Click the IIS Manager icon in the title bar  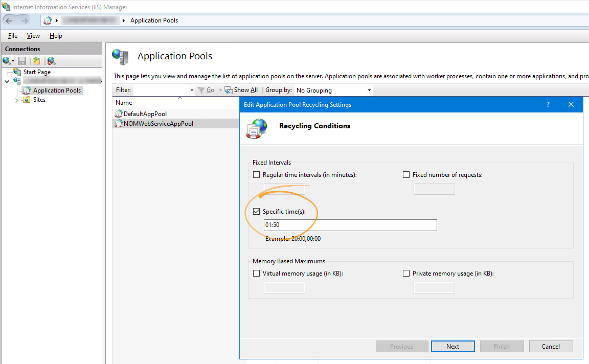click(x=6, y=6)
